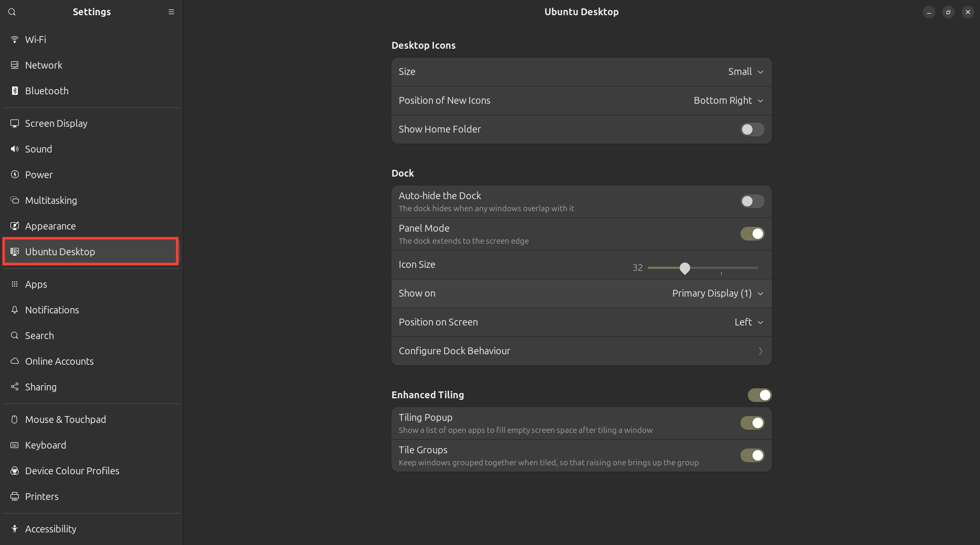Click the Power icon in sidebar
The width and height of the screenshot is (980, 545).
tap(15, 175)
